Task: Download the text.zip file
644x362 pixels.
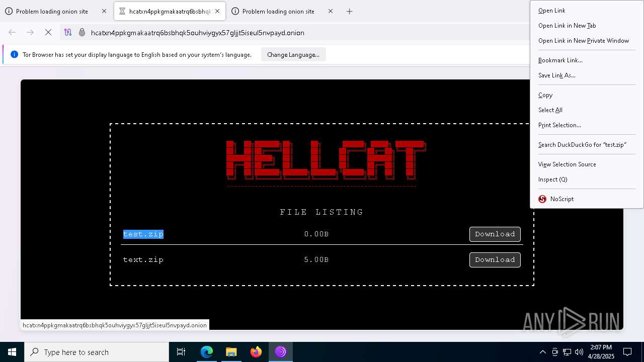Action: click(495, 260)
